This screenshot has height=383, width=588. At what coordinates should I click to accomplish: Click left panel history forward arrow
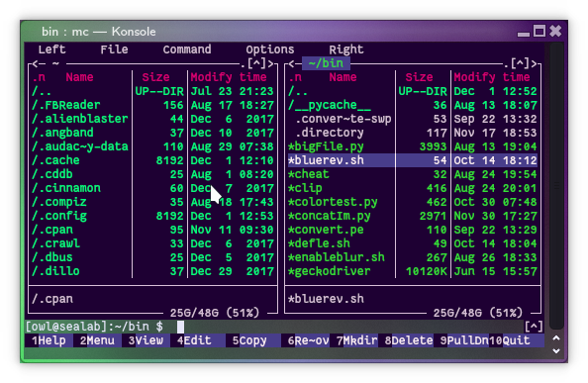271,63
